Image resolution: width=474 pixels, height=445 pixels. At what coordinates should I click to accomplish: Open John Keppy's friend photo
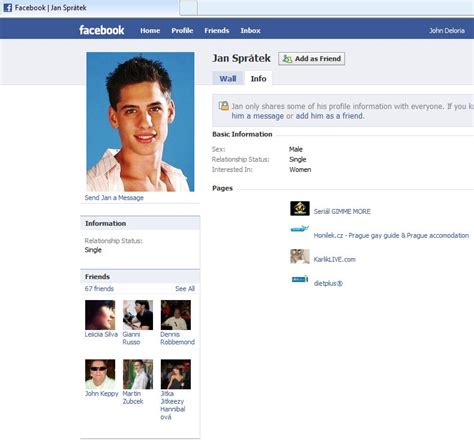click(x=100, y=374)
